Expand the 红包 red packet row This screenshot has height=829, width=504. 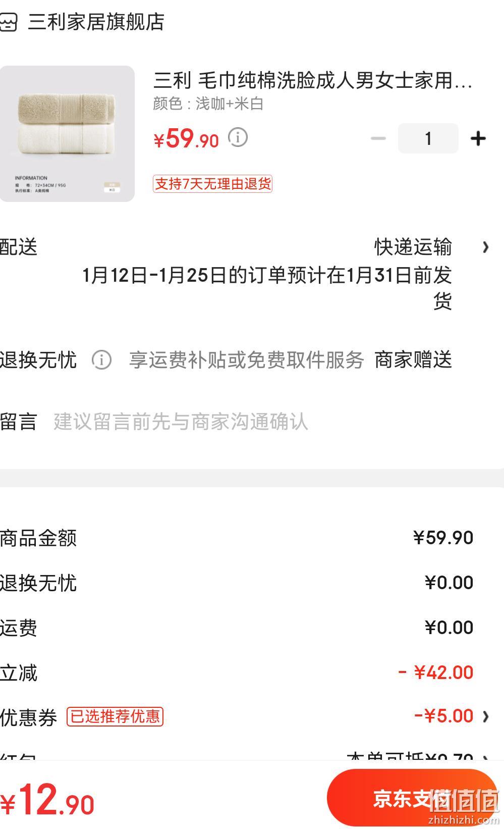coord(252,756)
